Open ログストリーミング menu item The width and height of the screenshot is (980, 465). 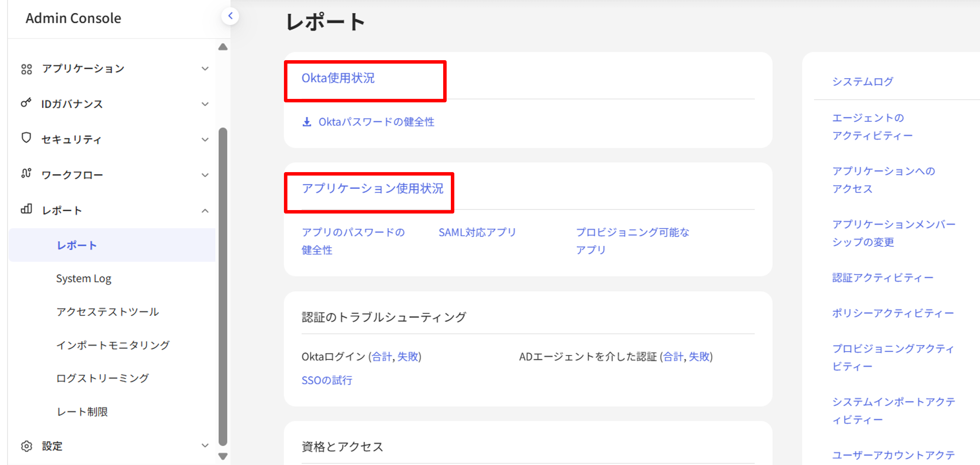(x=102, y=378)
